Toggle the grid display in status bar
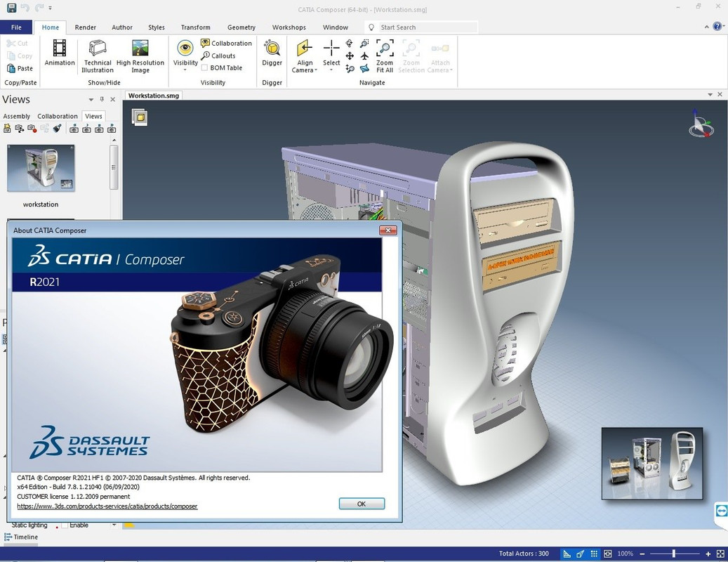728x562 pixels. click(595, 554)
